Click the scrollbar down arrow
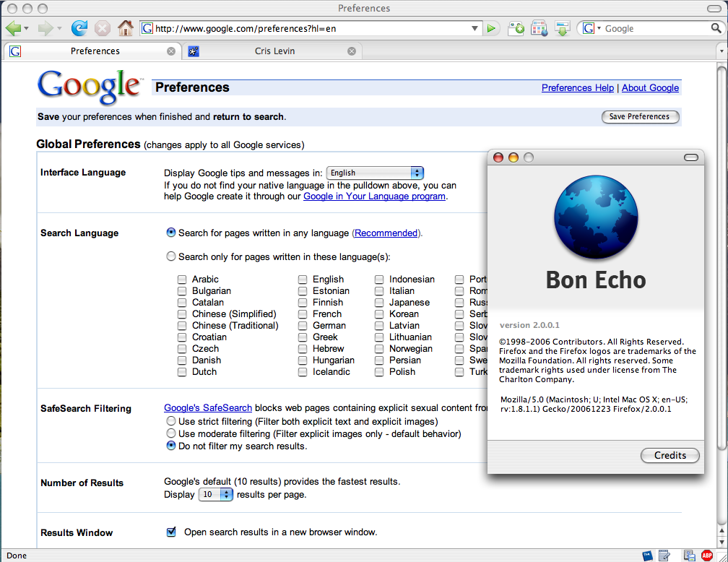Screen dimensions: 728x562 [721, 542]
